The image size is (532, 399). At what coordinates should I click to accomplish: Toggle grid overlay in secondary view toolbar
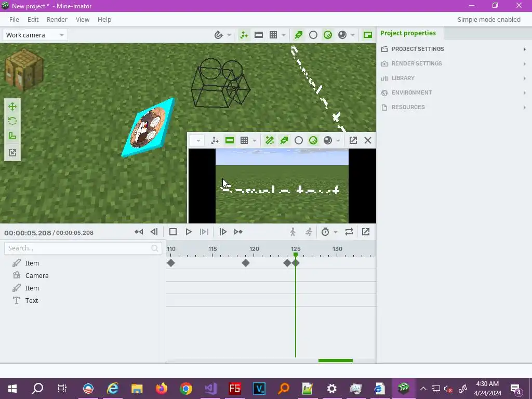point(244,140)
